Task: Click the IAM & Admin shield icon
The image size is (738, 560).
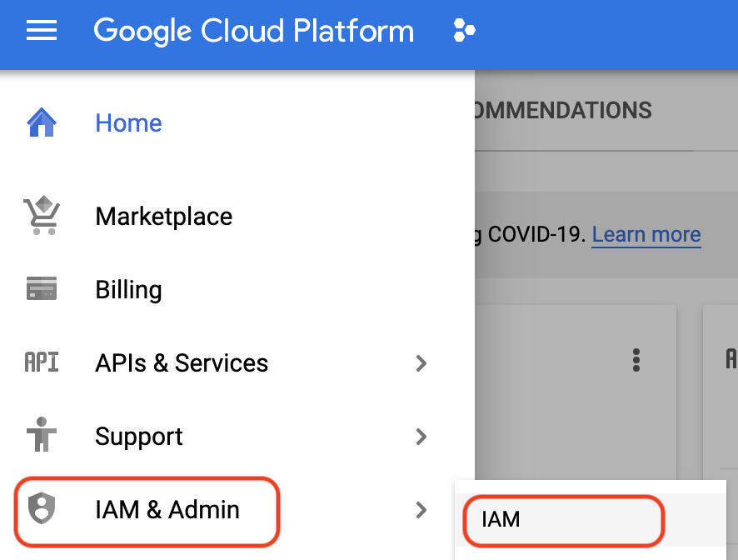Action: [x=42, y=508]
